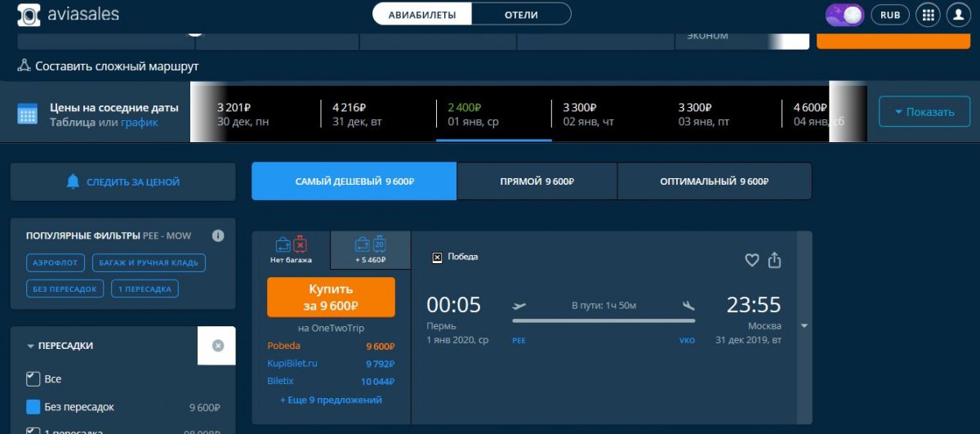Collapse the 'Пересадки' filter section

(x=31, y=347)
